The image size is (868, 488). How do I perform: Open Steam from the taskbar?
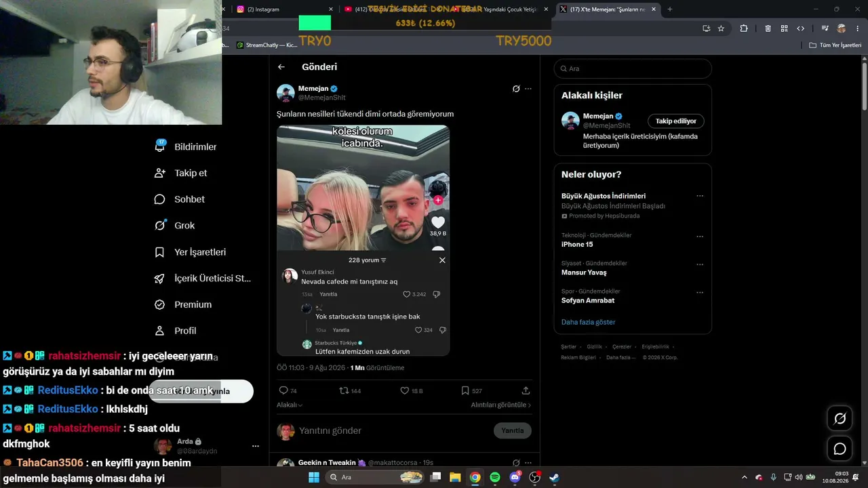554,477
